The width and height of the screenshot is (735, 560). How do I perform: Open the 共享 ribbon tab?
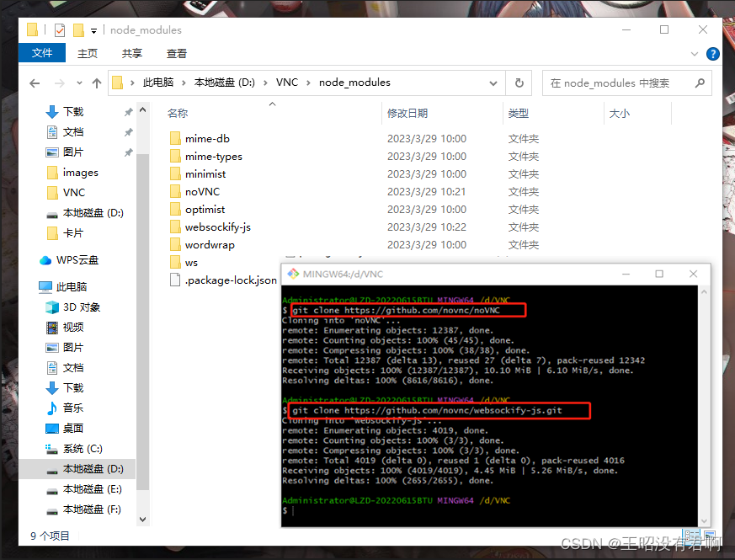[x=131, y=53]
